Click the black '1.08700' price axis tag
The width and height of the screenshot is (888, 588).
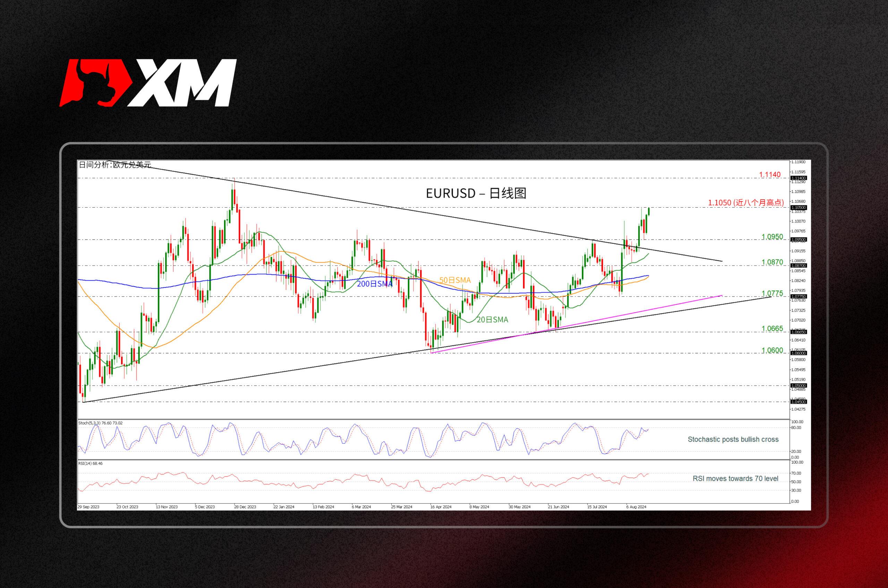(799, 266)
